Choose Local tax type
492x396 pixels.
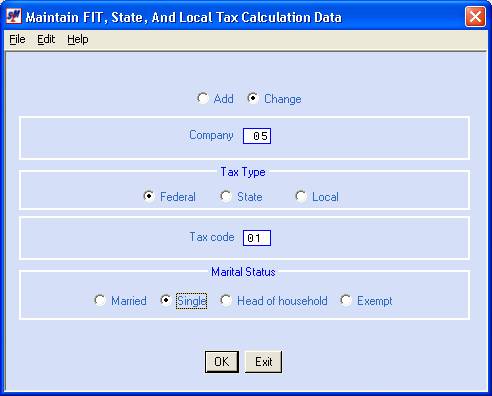(301, 196)
